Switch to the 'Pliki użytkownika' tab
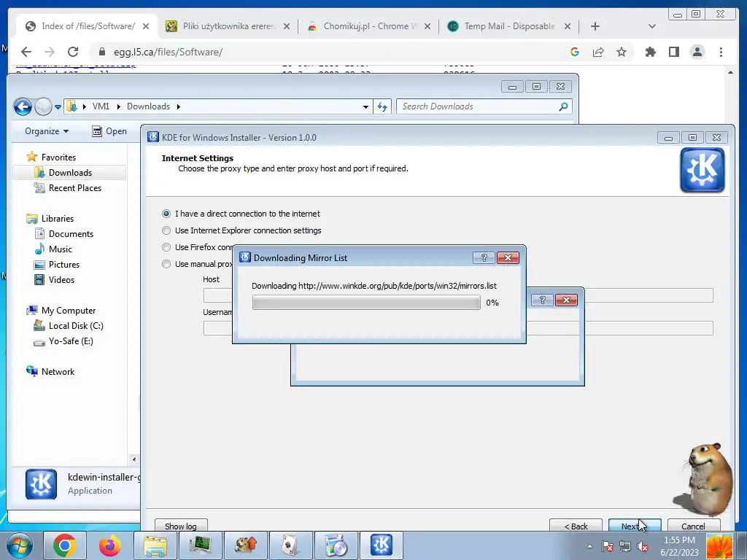This screenshot has height=560, width=747. [228, 26]
